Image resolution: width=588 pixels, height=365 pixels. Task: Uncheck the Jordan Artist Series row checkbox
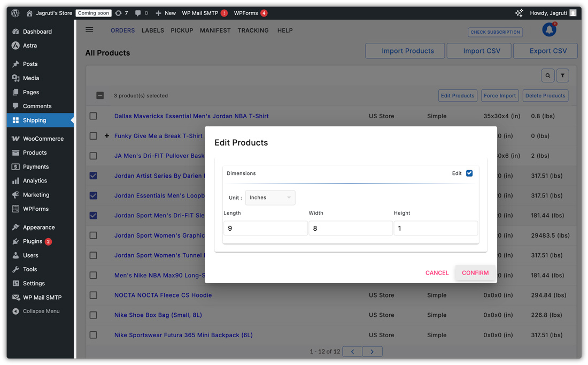pos(94,176)
